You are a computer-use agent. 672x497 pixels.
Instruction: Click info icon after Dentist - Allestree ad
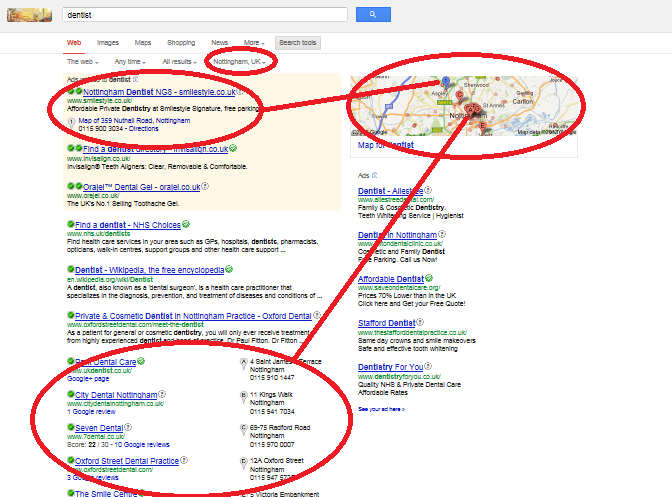point(428,189)
